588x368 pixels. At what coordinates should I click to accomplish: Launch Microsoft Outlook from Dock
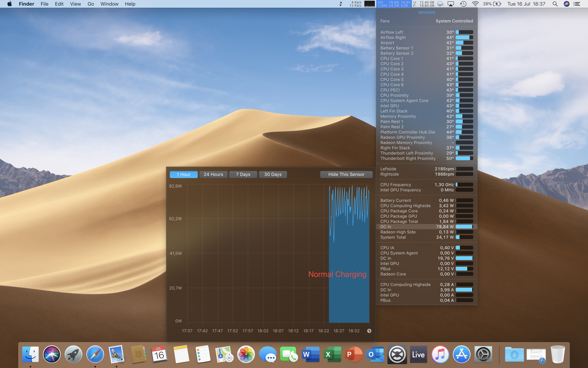(375, 354)
